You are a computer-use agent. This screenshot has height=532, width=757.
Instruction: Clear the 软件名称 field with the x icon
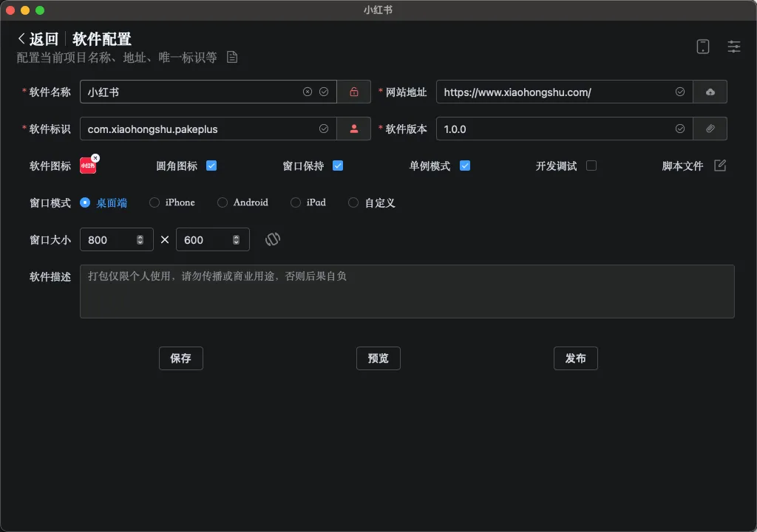pyautogui.click(x=308, y=92)
